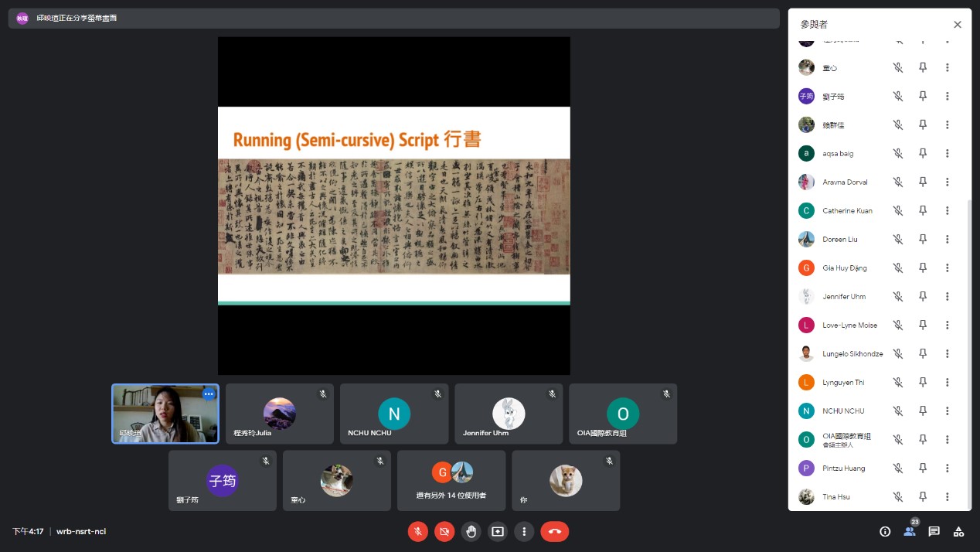This screenshot has height=552, width=980.
Task: Mute 劉子筠 in the participants list
Action: click(898, 96)
